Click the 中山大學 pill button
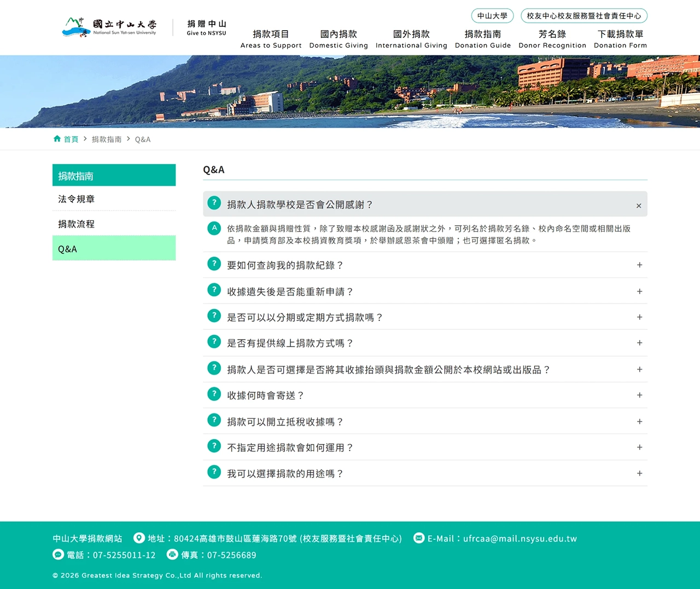 click(492, 16)
